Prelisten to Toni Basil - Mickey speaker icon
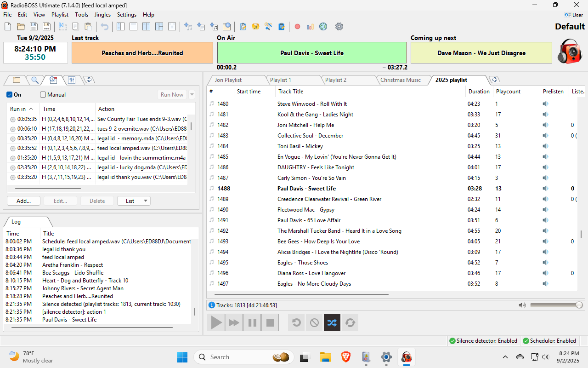Screen dimensions: 588x368 [545, 146]
